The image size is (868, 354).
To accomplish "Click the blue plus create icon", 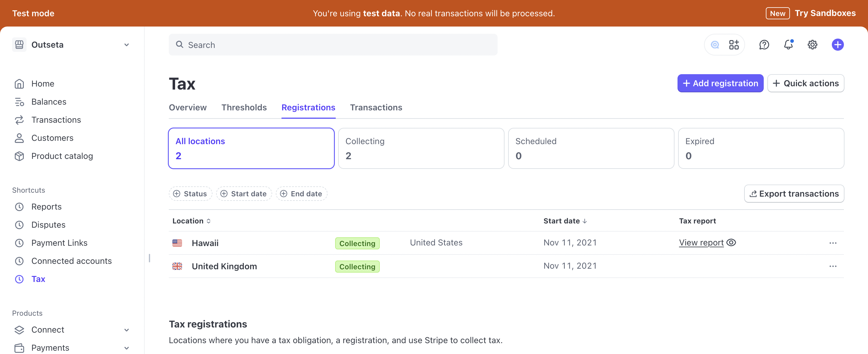I will tap(837, 45).
